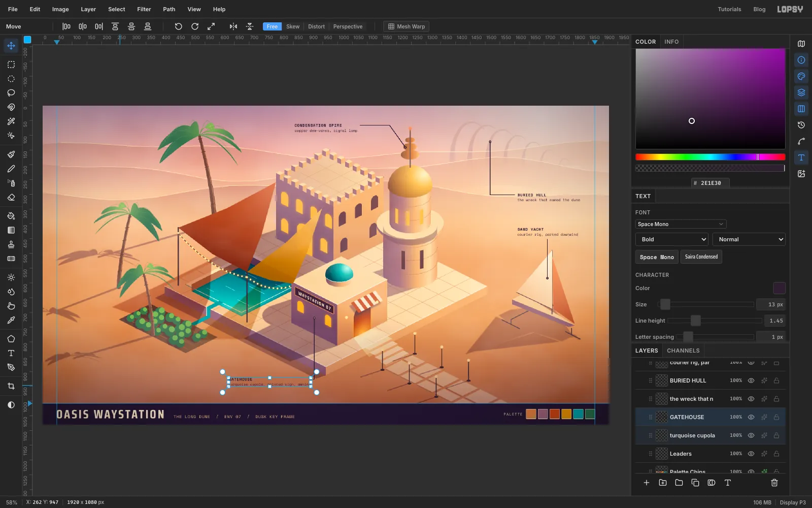Select the Crop tool
Screen dimensions: 812x508
pos(11,386)
